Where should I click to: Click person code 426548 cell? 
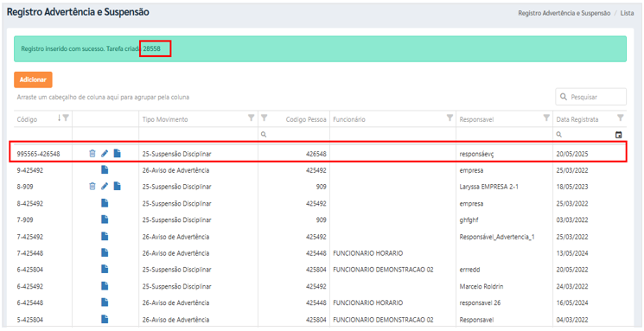point(316,154)
